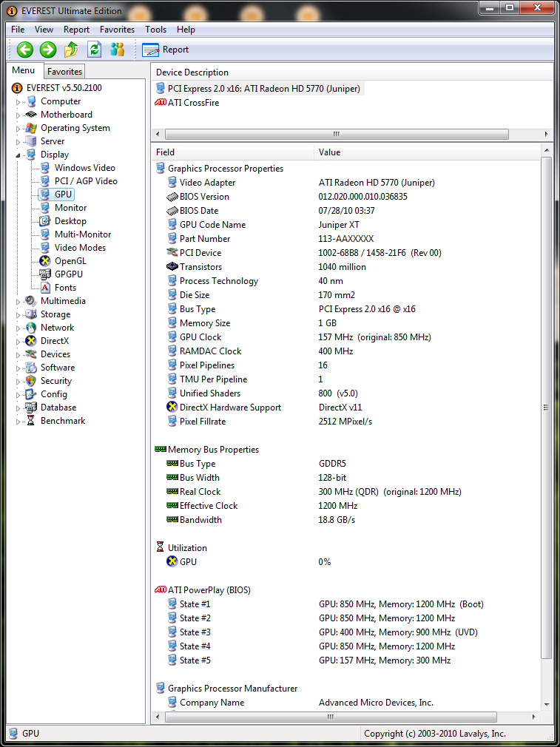
Task: Expand the Server tree node
Action: pos(18,142)
